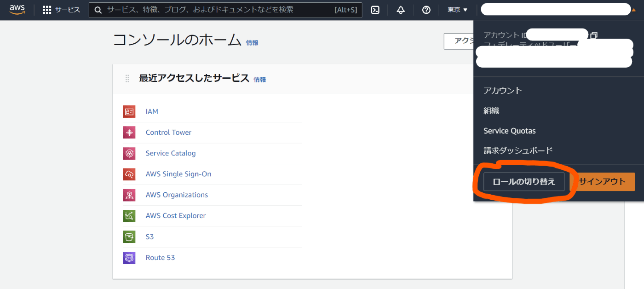Collapse the account menu arrow
644x289 pixels.
click(x=634, y=10)
